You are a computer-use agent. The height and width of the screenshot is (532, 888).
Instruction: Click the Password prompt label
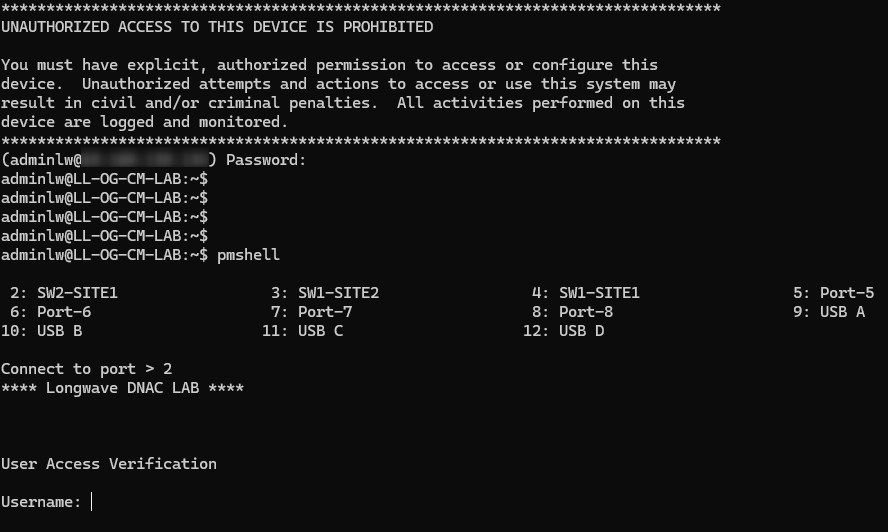(x=266, y=160)
